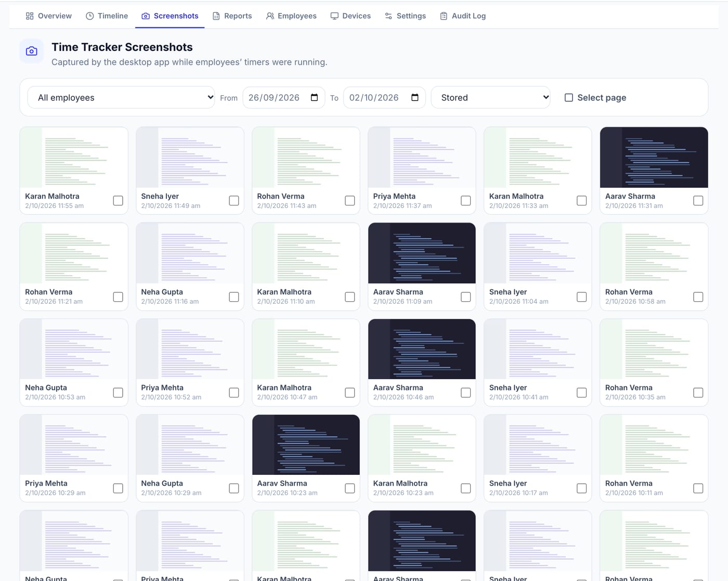Screen dimensions: 728x581
Task: Check Neha Gupta 11:16 am screenshot checkbox
Action: tap(234, 296)
